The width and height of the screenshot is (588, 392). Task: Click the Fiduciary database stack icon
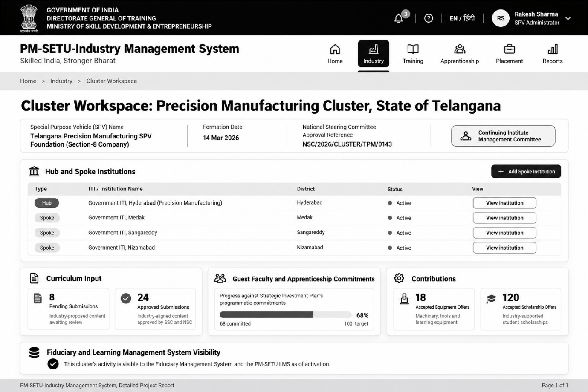click(x=34, y=352)
